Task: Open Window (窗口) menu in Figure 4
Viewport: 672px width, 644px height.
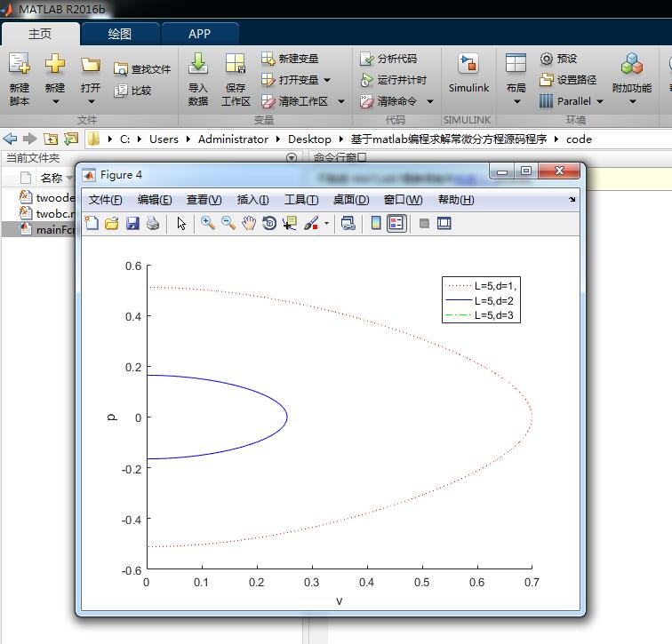Action: pos(403,200)
